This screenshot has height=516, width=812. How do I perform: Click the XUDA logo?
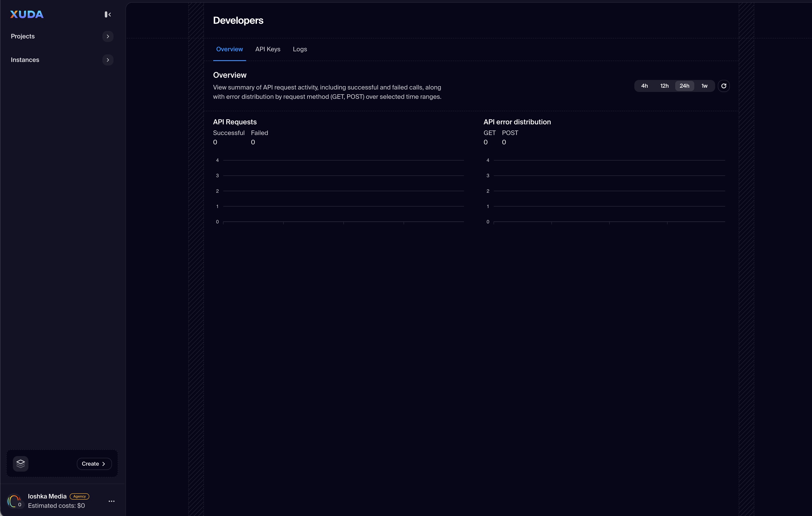click(27, 14)
